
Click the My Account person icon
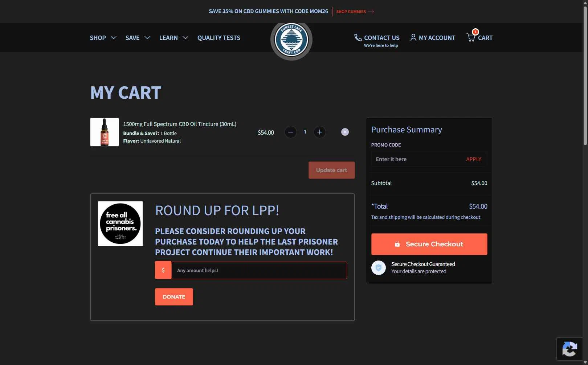click(x=413, y=37)
